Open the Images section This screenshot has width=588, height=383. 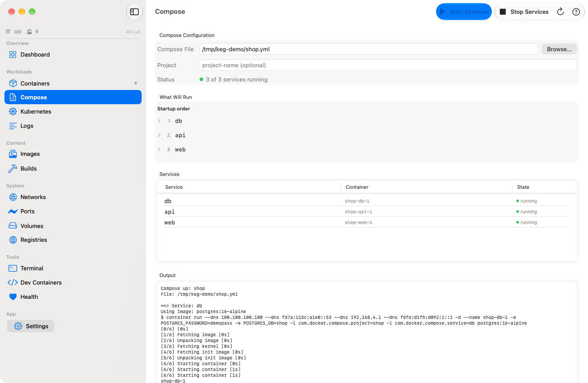point(73,154)
